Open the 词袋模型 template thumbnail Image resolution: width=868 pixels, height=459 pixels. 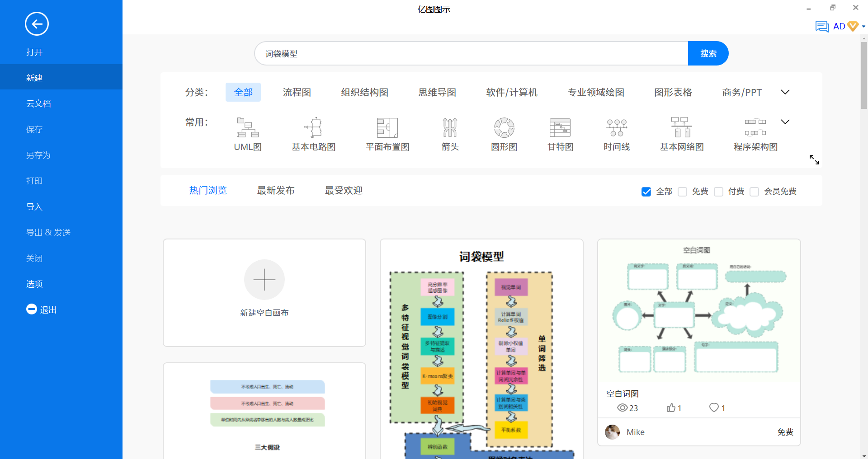tap(481, 349)
